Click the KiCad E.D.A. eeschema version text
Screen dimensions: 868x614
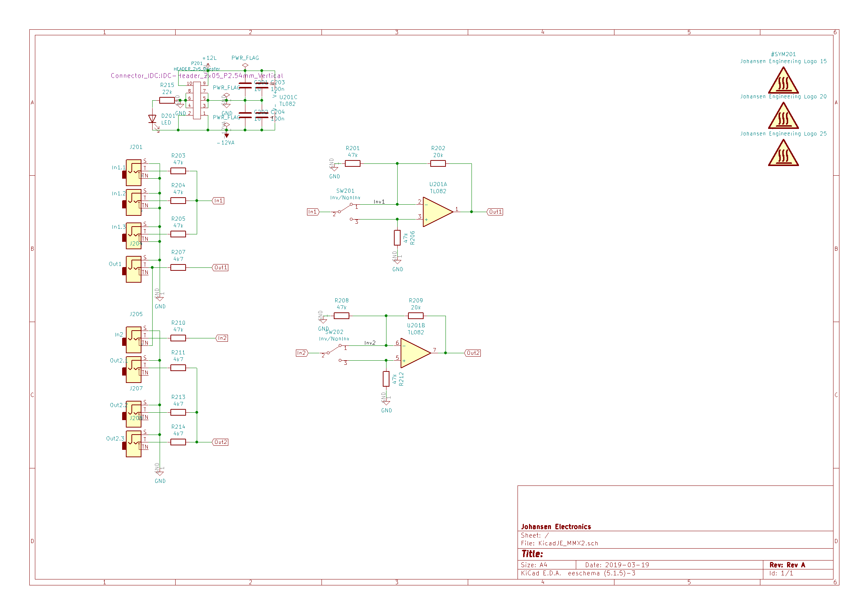(x=578, y=573)
